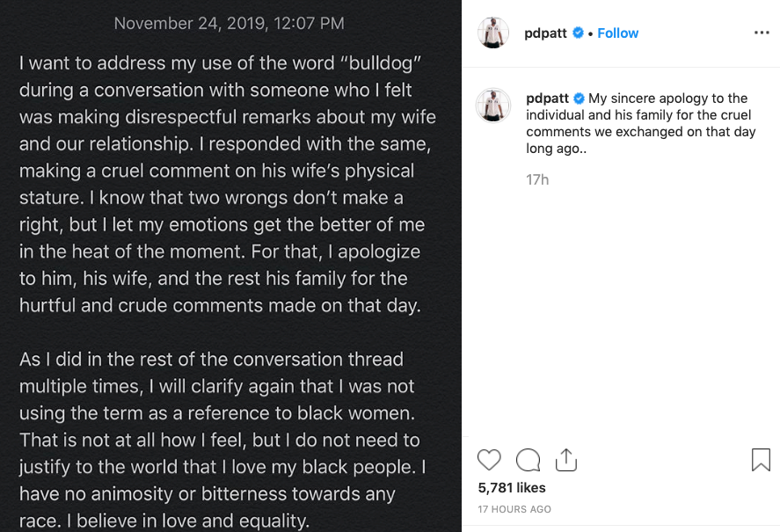This screenshot has width=780, height=532.
Task: Click the November 24, 2019 date in the note image
Action: tap(230, 24)
